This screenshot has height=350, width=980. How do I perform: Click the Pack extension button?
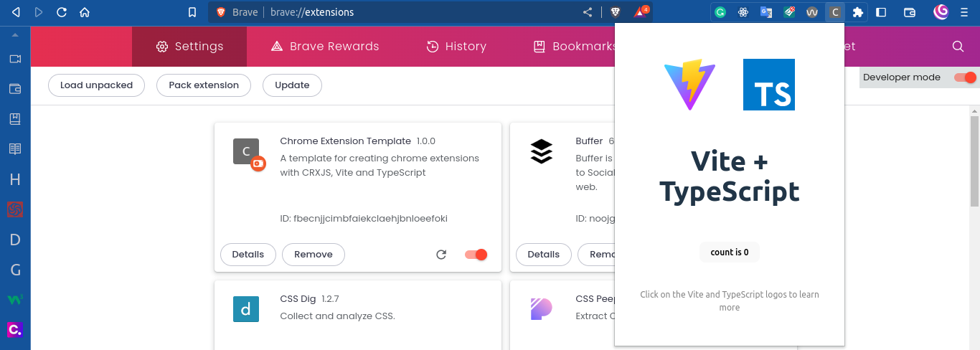tap(204, 85)
